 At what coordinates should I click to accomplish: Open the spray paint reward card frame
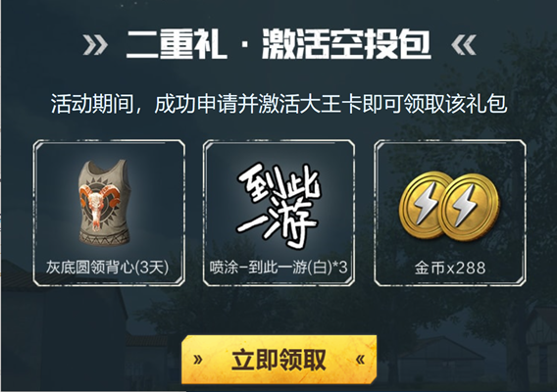[x=278, y=213]
